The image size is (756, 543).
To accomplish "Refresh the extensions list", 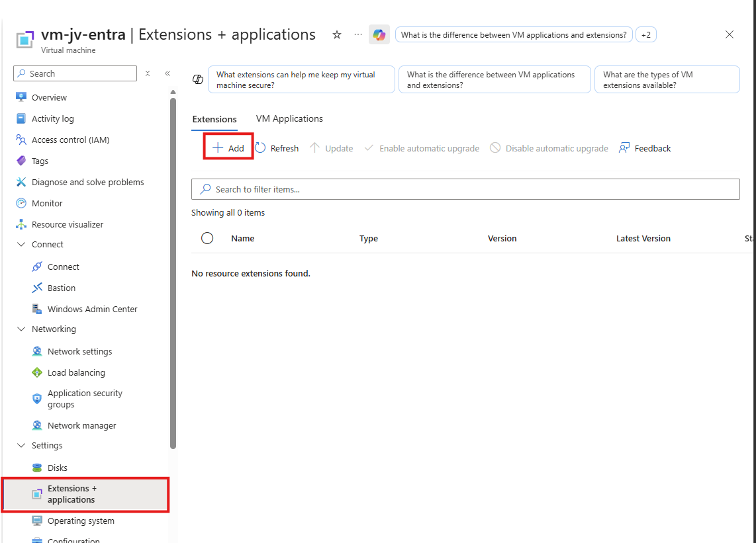I will (x=277, y=148).
